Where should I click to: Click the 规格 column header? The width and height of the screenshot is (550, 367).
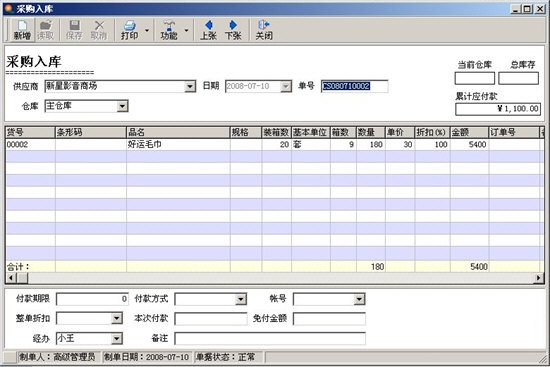[x=246, y=132]
